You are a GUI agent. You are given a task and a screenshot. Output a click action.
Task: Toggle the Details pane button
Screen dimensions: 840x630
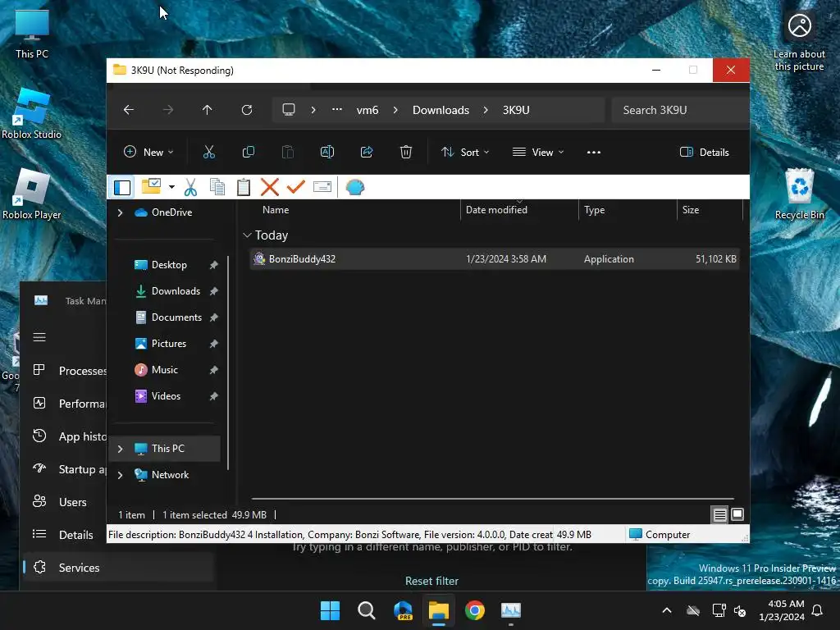tap(704, 152)
